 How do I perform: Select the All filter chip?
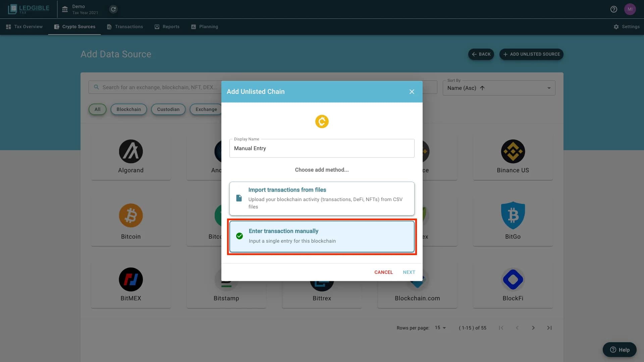(97, 109)
